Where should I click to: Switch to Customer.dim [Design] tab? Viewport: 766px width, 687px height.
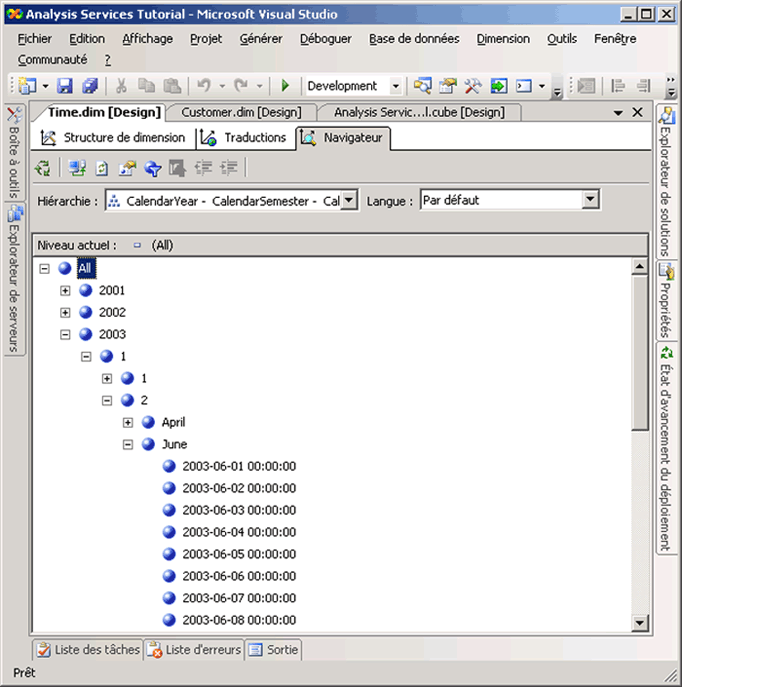point(241,112)
